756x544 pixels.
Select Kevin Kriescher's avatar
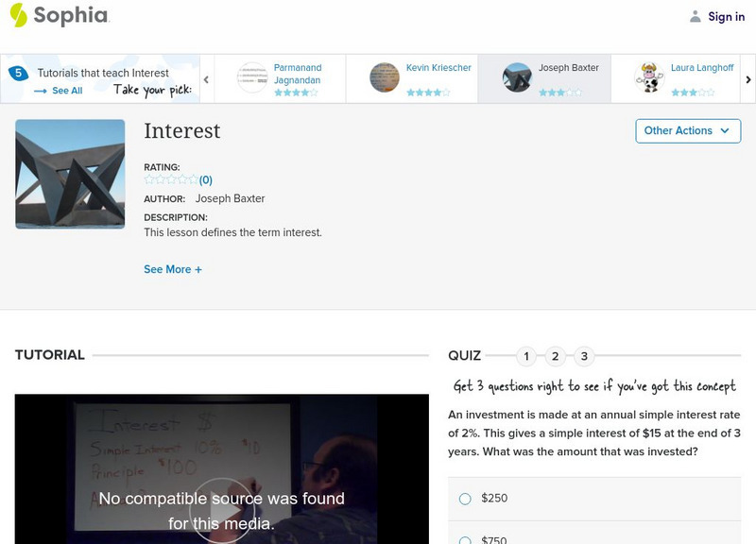point(385,77)
